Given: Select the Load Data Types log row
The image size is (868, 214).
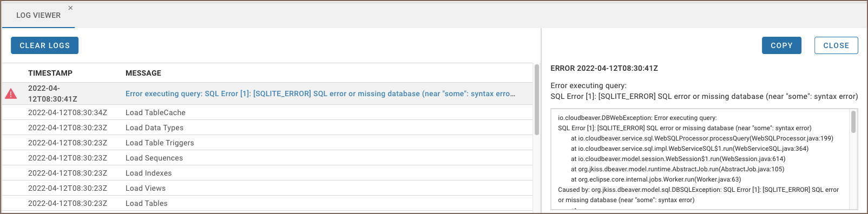Looking at the screenshot, I should pos(267,128).
